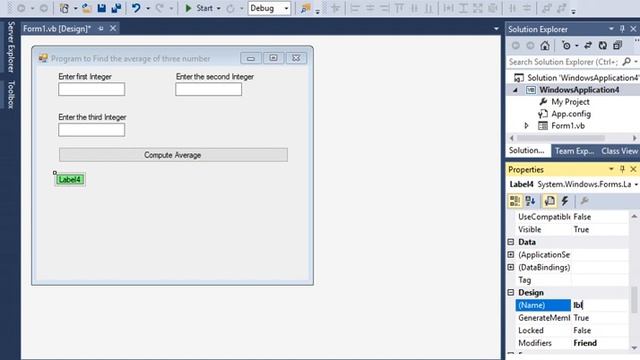Select the Form1.vb [Design] document tab

[57, 29]
